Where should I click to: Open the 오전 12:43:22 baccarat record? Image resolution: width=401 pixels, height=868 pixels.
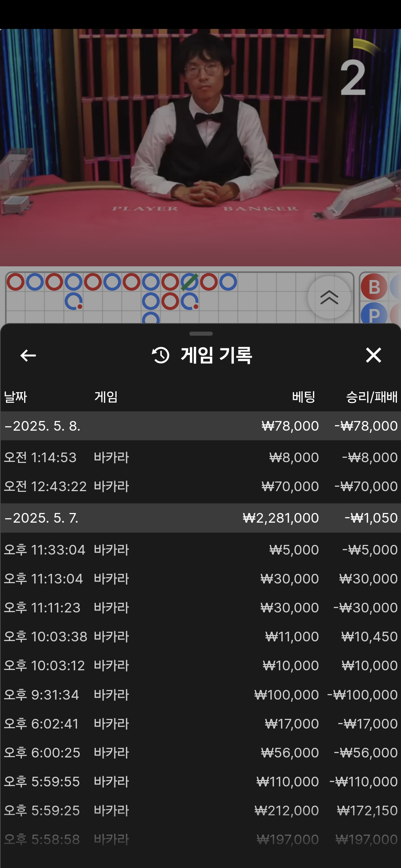[x=200, y=486]
